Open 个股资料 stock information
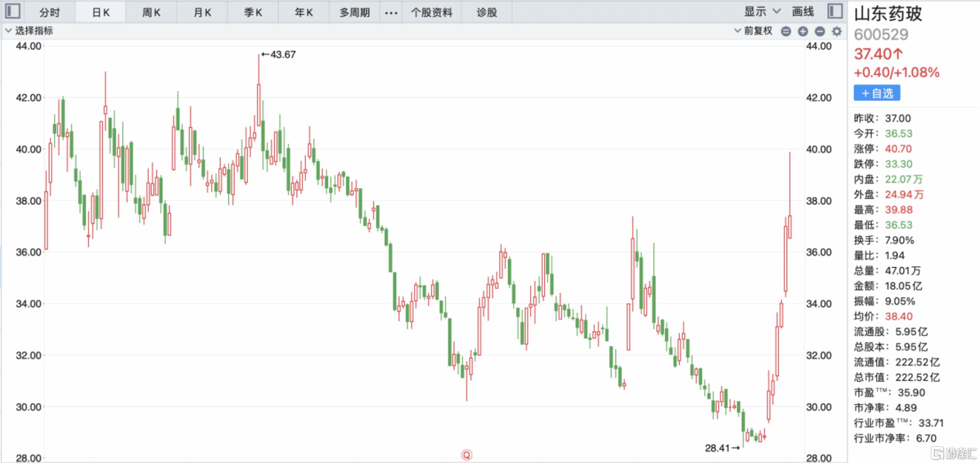The width and height of the screenshot is (980, 463). (x=432, y=12)
